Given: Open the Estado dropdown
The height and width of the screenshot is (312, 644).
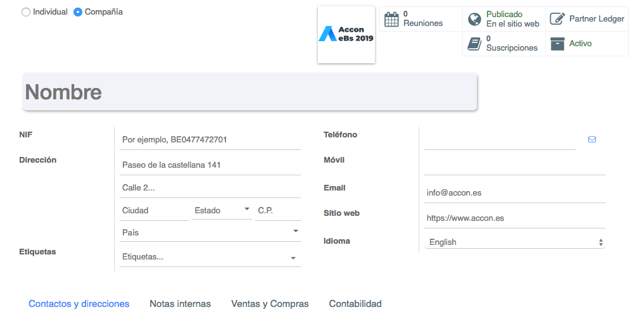Looking at the screenshot, I should 222,210.
